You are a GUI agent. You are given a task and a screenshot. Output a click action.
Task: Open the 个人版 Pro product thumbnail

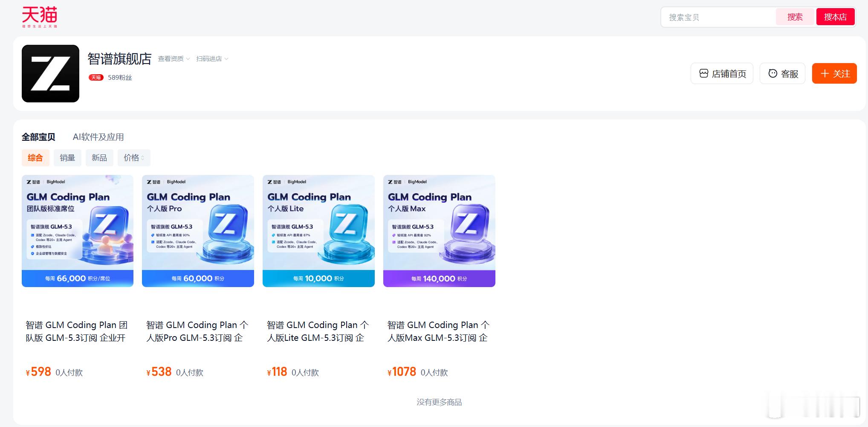[x=198, y=231]
